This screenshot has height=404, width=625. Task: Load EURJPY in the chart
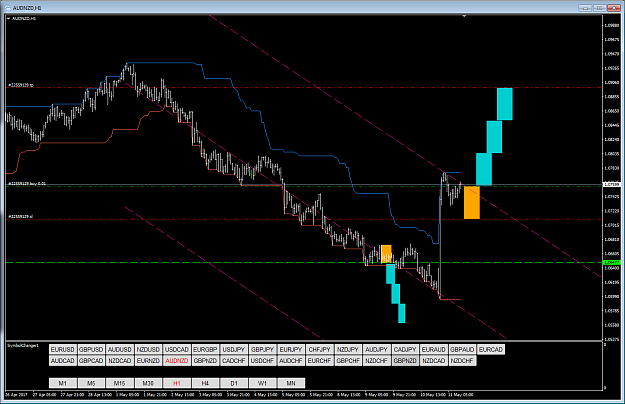click(x=291, y=349)
